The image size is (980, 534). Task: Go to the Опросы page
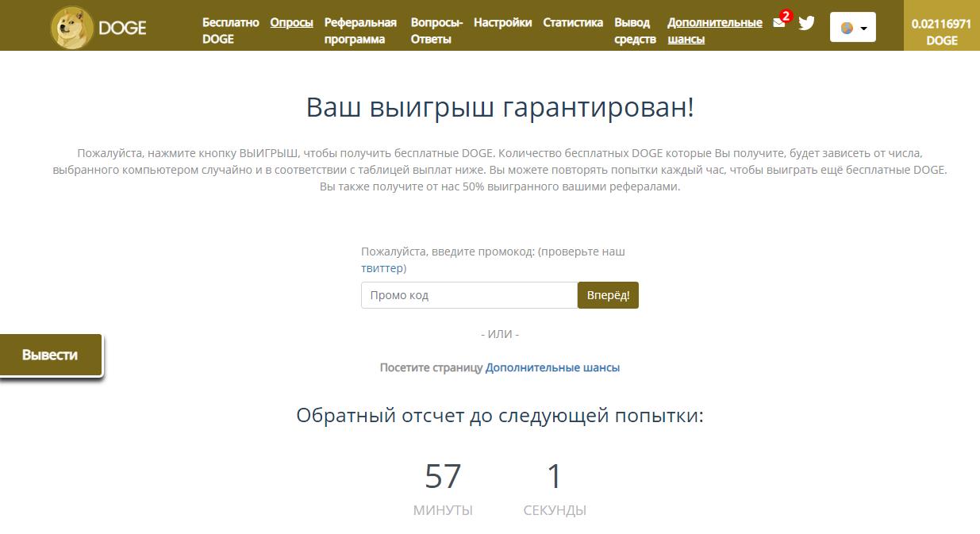tap(291, 22)
